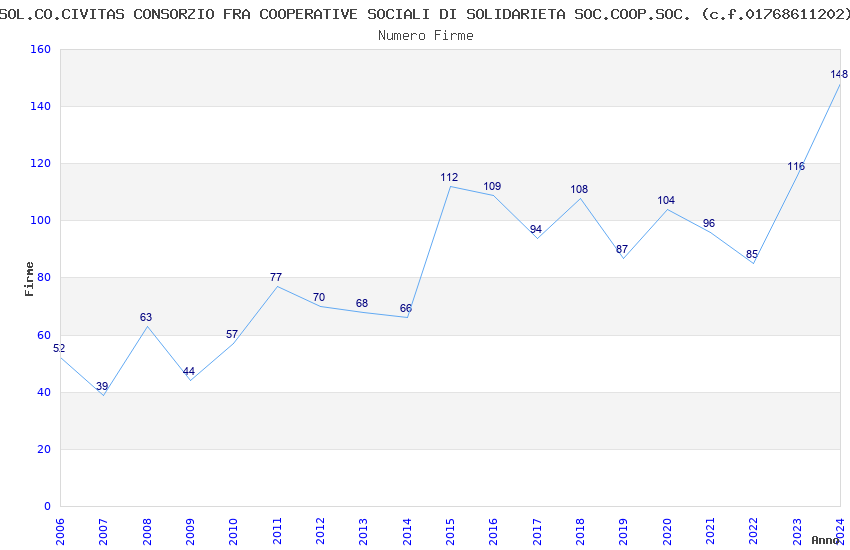Click the 160 y-axis tick label

click(40, 49)
